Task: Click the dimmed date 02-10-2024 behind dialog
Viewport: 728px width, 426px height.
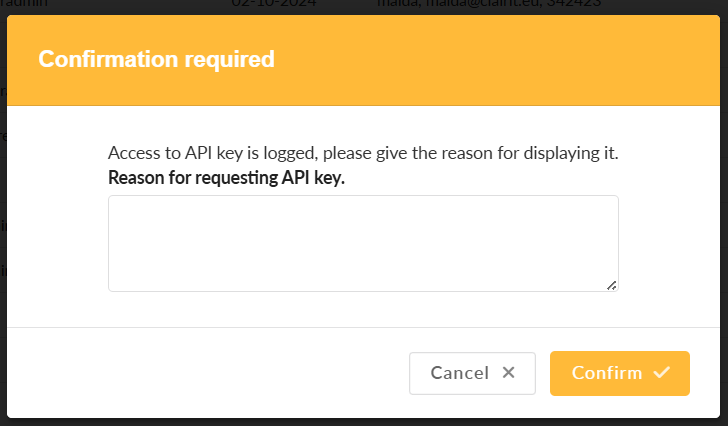Action: pyautogui.click(x=274, y=4)
